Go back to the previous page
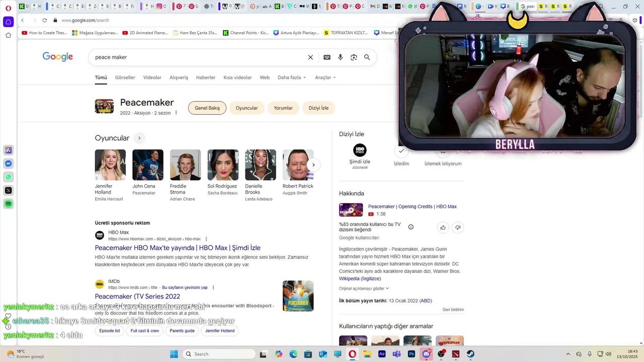644x362 pixels. coord(23,20)
